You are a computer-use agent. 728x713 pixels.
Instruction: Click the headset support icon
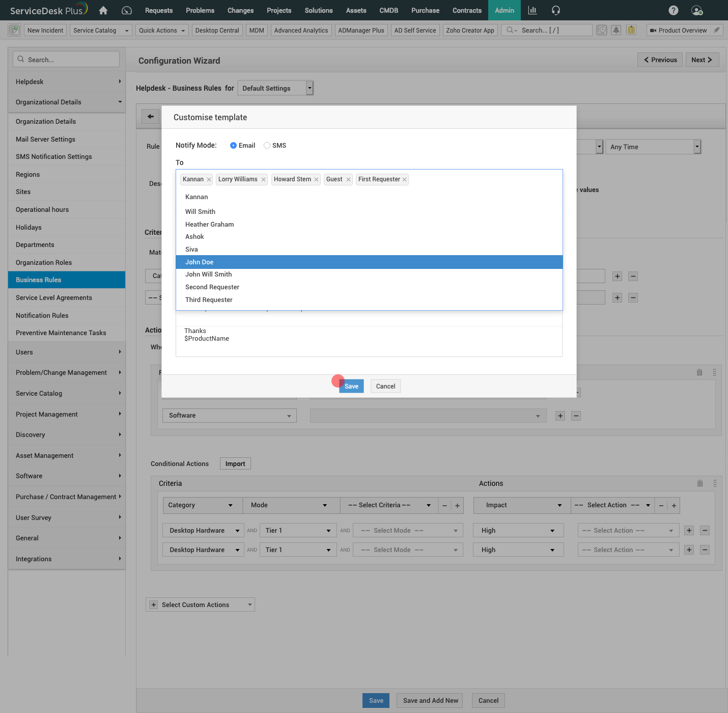coord(556,10)
